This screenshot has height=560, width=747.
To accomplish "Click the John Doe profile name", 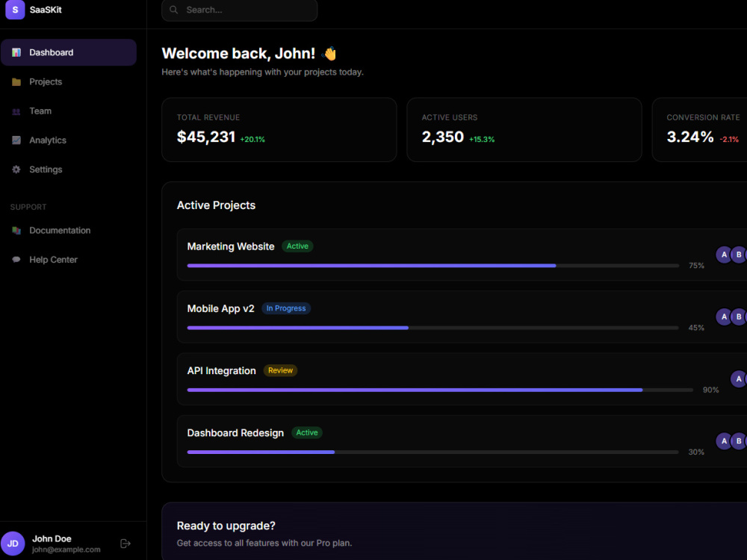I will [52, 538].
